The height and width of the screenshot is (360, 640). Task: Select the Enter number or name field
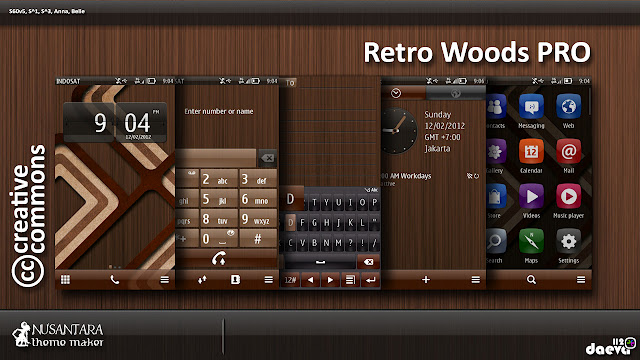pos(219,111)
